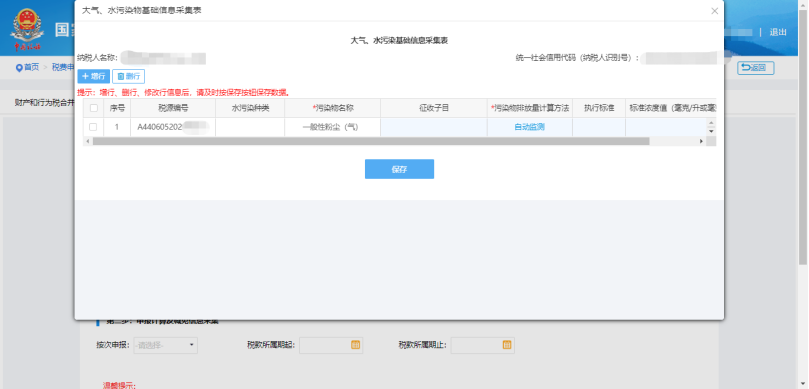Viewport: 809px width, 389px height.
Task: Click the 污染物名称 column header
Action: 332,108
